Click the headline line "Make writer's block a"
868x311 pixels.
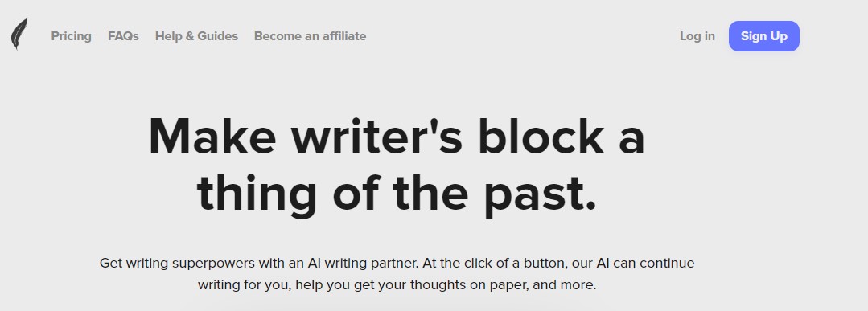click(397, 137)
